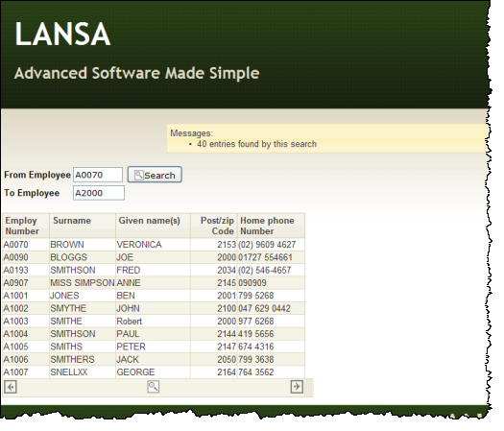
Task: Click MISS SIMPSON surname cell
Action: pyautogui.click(x=83, y=283)
